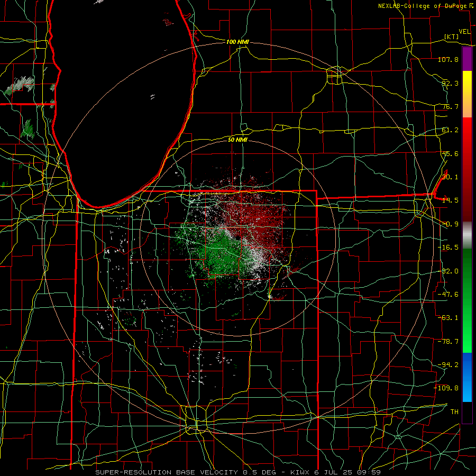Select the -16.5 knot scale label
The height and width of the screenshot is (476, 476).
pos(448,248)
